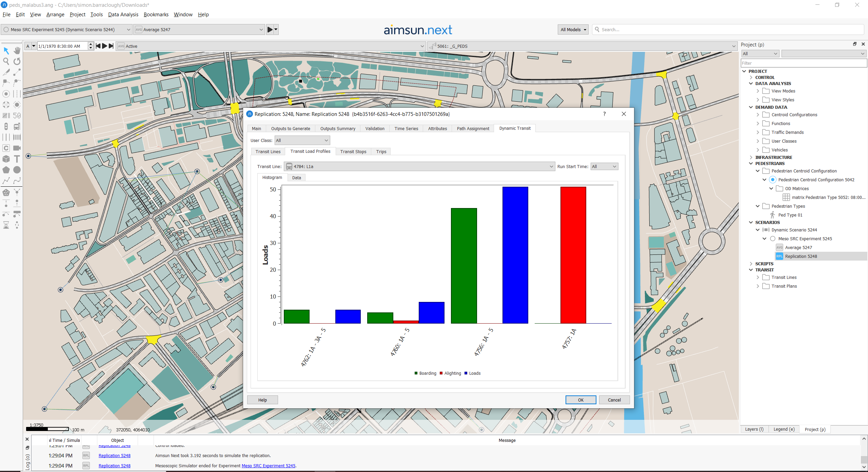Expand the INFRASTRUCTURE tree section
The image size is (868, 472).
pyautogui.click(x=751, y=157)
